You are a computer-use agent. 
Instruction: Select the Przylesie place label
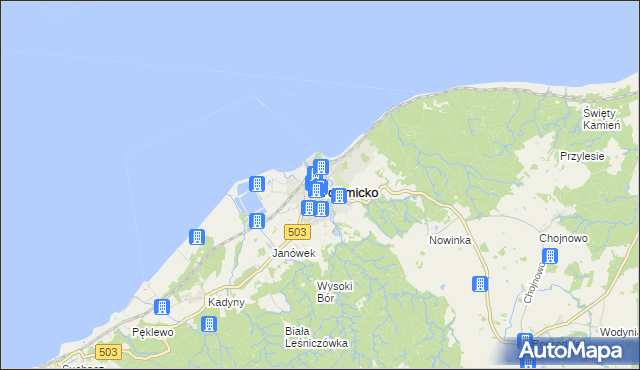tap(582, 156)
